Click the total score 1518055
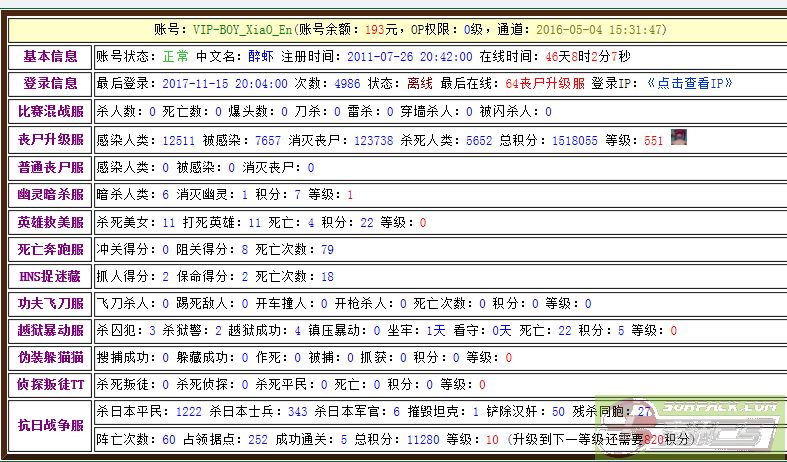 [x=575, y=141]
